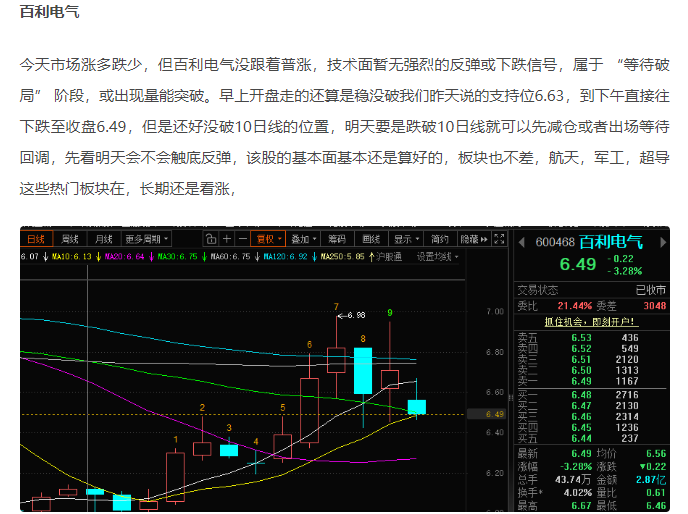Click the 均价 value 6.56
Viewport: 688px width, 514px height.
tap(656, 454)
